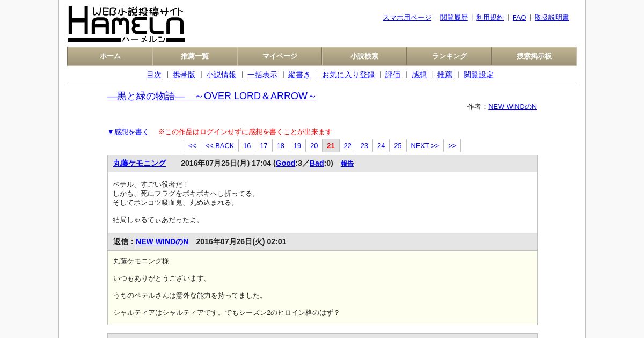
Task: Go to NEXT >> page
Action: click(425, 146)
